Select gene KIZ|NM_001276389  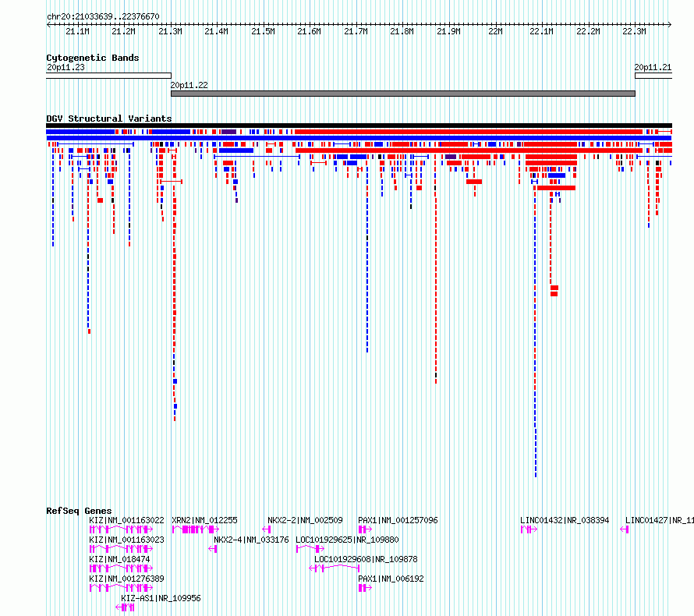[x=126, y=579]
